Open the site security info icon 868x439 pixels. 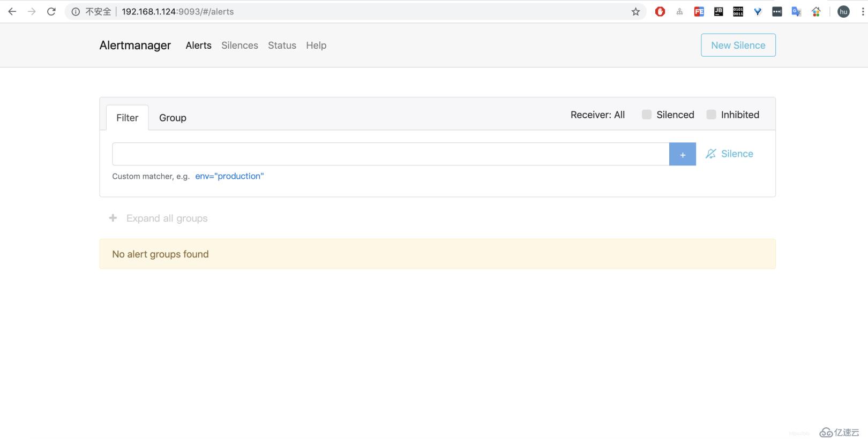tap(76, 12)
